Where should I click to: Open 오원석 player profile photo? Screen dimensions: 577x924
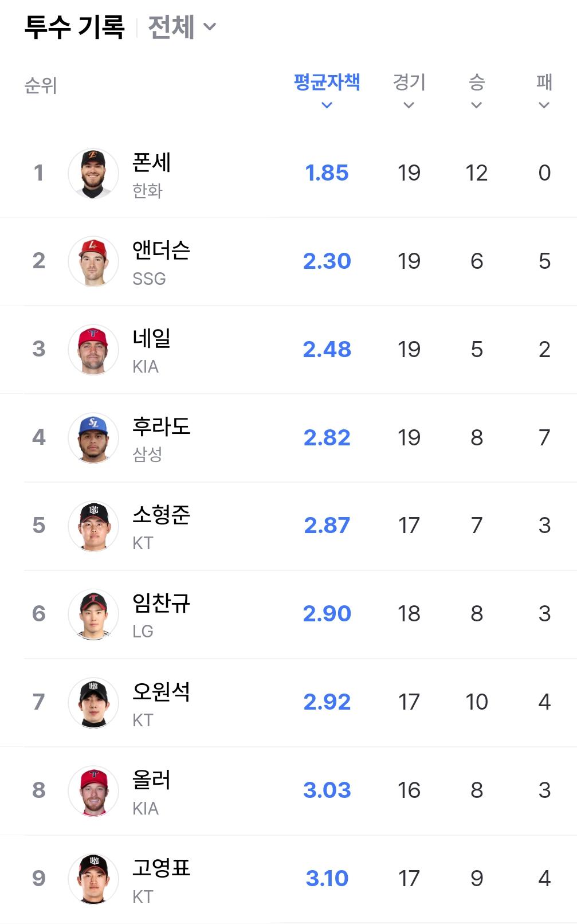click(93, 702)
